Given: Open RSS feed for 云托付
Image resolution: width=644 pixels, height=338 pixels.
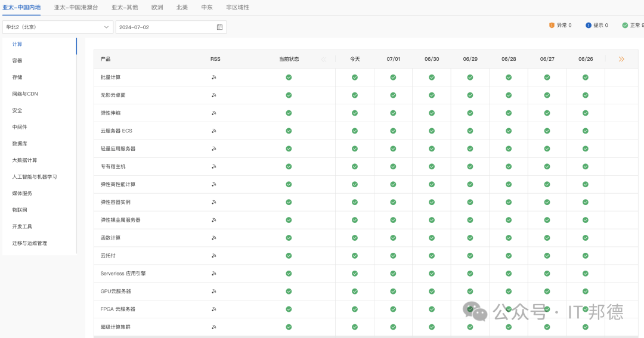Looking at the screenshot, I should click(213, 256).
